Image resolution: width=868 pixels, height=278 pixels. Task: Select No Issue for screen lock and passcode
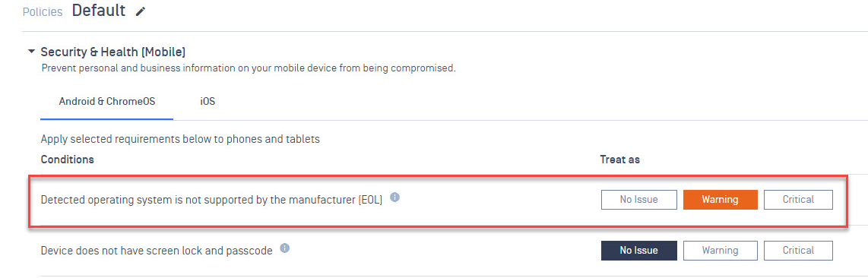point(638,251)
